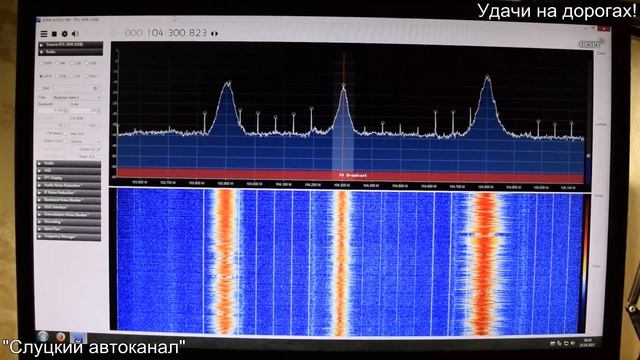Toggle the Shift checkbox
The height and width of the screenshot is (360, 640).
coord(40,88)
